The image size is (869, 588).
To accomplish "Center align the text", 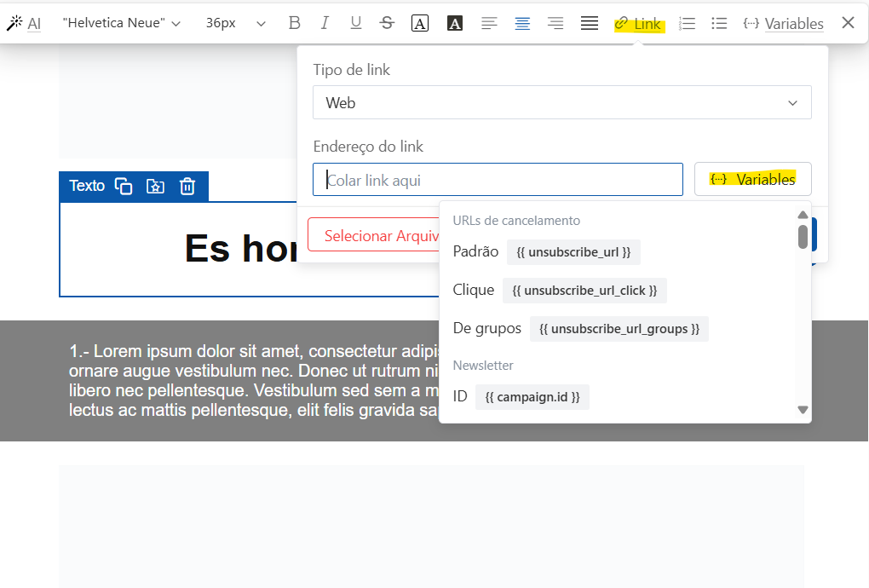I will [522, 23].
